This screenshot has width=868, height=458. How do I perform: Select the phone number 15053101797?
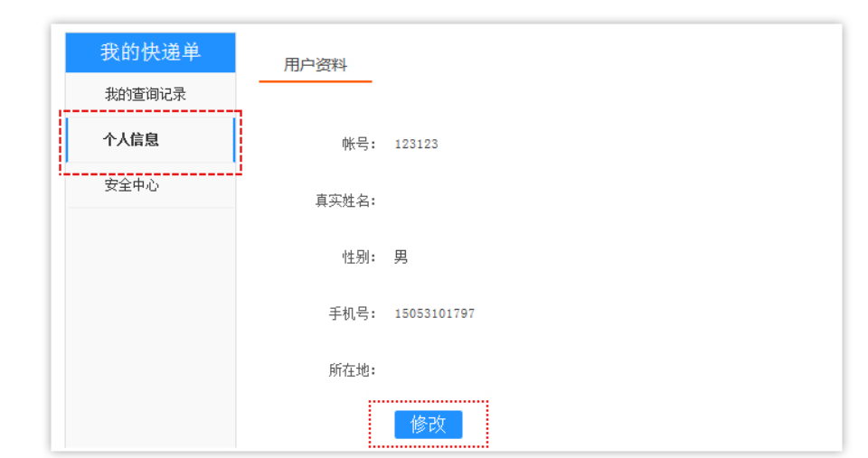(x=434, y=314)
